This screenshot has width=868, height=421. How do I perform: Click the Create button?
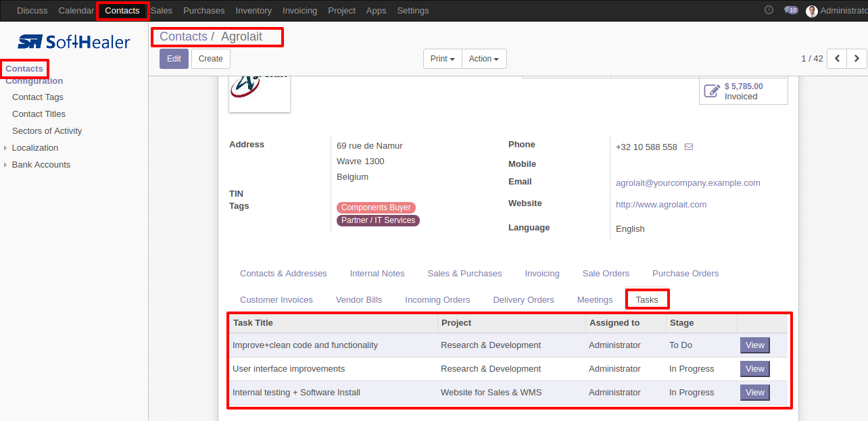point(211,59)
